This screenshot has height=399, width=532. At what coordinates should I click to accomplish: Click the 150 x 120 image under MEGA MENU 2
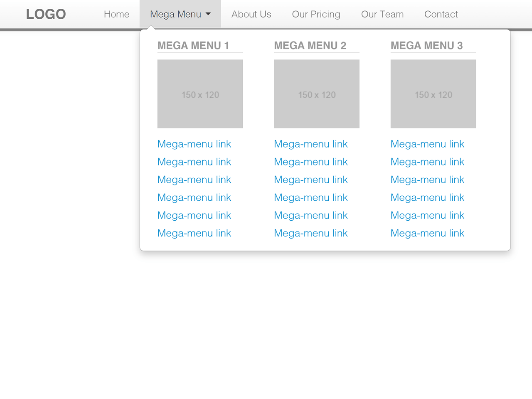tap(317, 94)
